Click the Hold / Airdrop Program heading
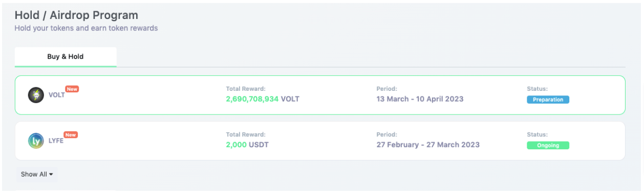Viewport: 644px width, 194px height. 76,15
